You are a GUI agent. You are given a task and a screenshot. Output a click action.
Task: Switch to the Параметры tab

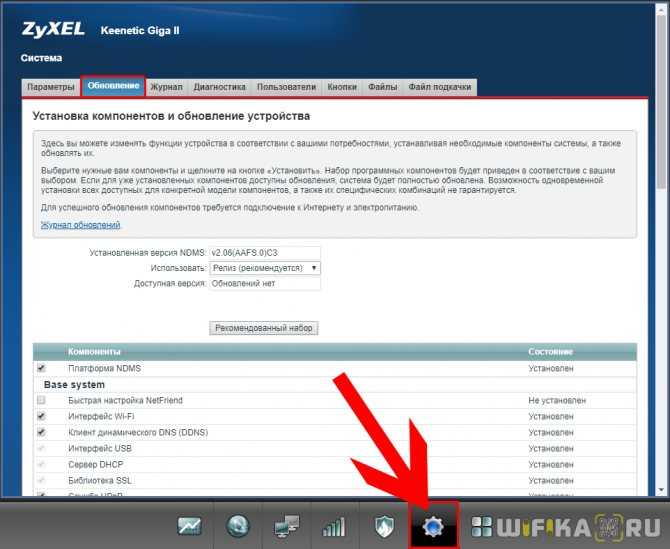(x=50, y=87)
